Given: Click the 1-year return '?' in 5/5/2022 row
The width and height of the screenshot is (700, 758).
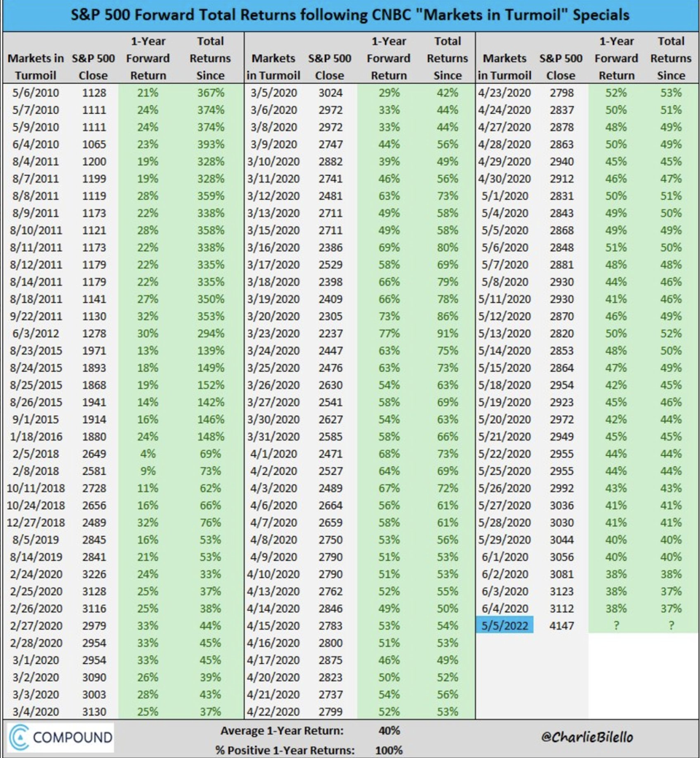Looking at the screenshot, I should coord(616,625).
